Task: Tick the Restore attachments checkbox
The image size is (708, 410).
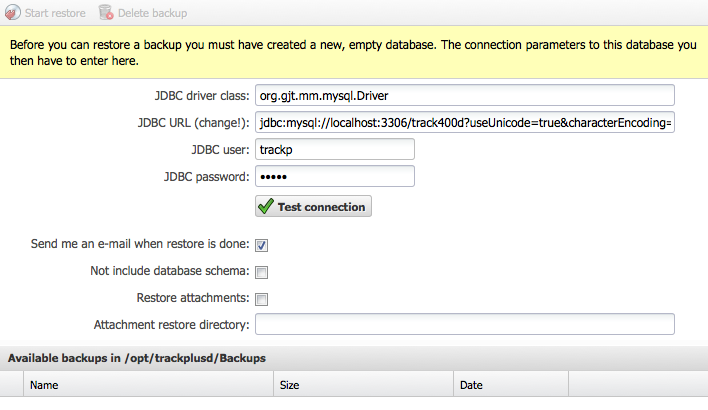Action: (x=262, y=299)
